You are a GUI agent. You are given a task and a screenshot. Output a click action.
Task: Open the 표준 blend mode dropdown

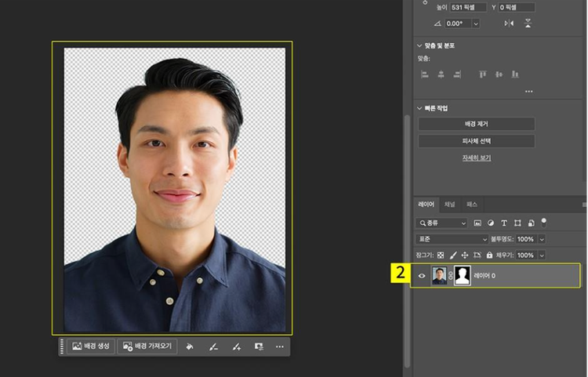click(x=452, y=239)
